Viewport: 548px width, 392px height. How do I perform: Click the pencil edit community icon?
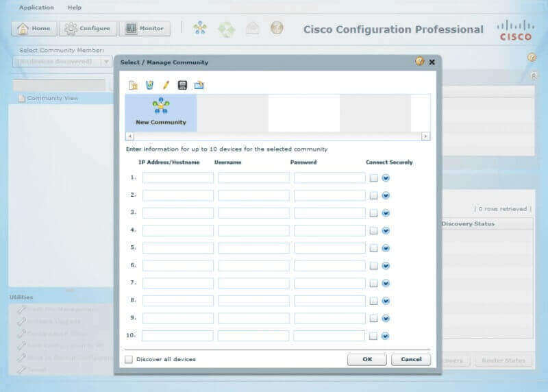coord(166,85)
